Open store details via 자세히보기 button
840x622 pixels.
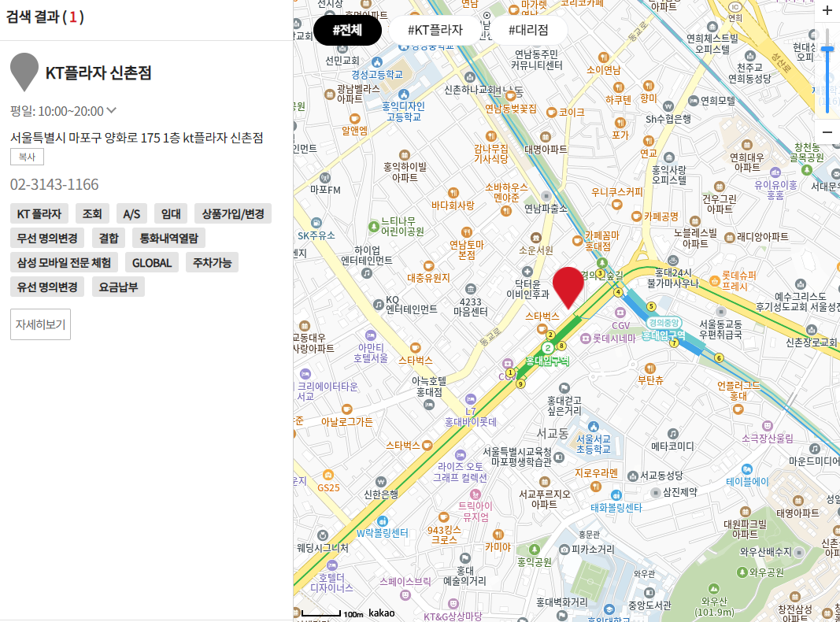point(40,324)
